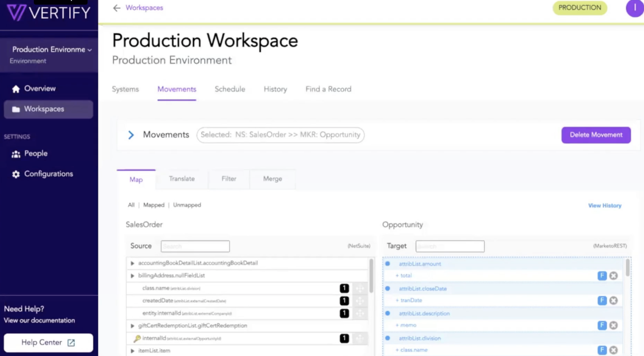
Task: Remove the tranDate mapping with X icon
Action: coord(613,301)
